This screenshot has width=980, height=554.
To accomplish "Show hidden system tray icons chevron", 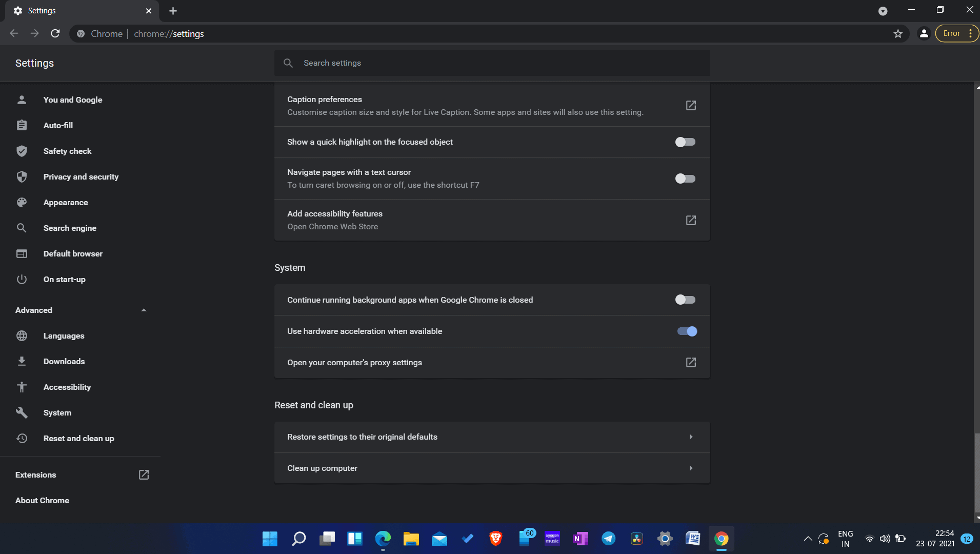I will [x=808, y=539].
